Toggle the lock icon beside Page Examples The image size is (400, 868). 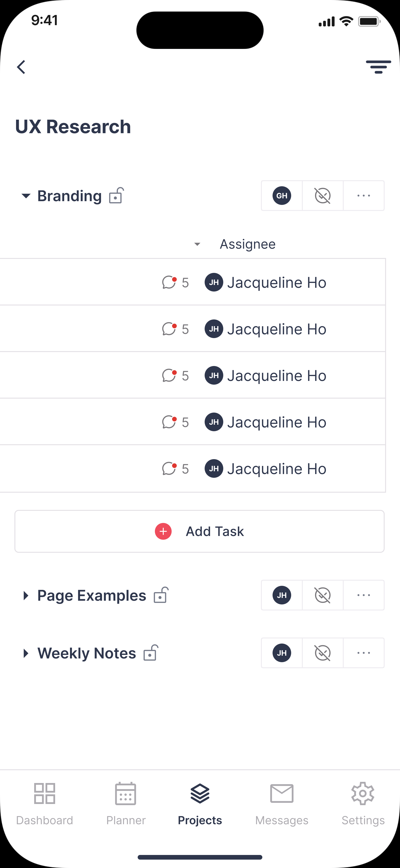point(161,595)
